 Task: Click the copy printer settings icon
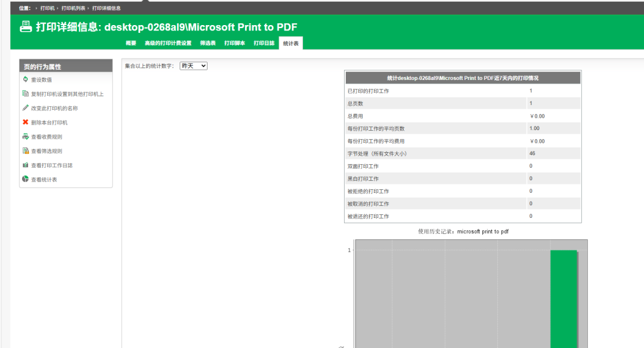[26, 94]
